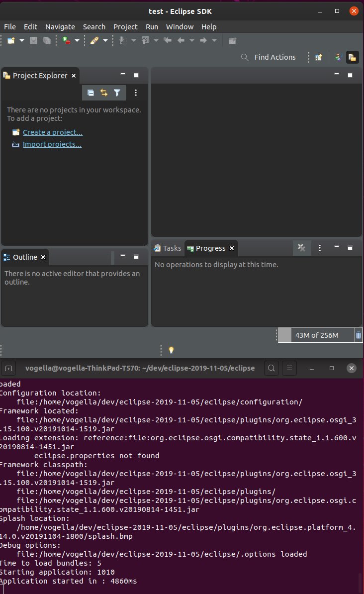Open the Project Explorer view menu

pyautogui.click(x=136, y=93)
